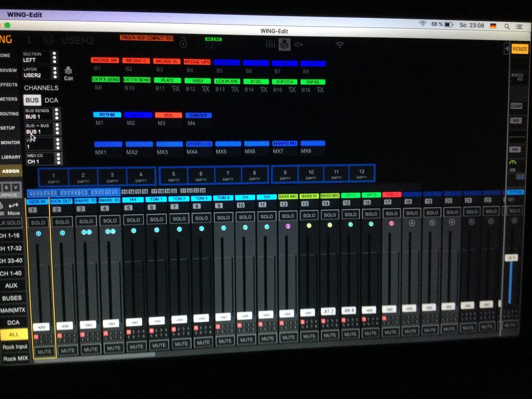Select the Move arrows tool

(x=13, y=208)
